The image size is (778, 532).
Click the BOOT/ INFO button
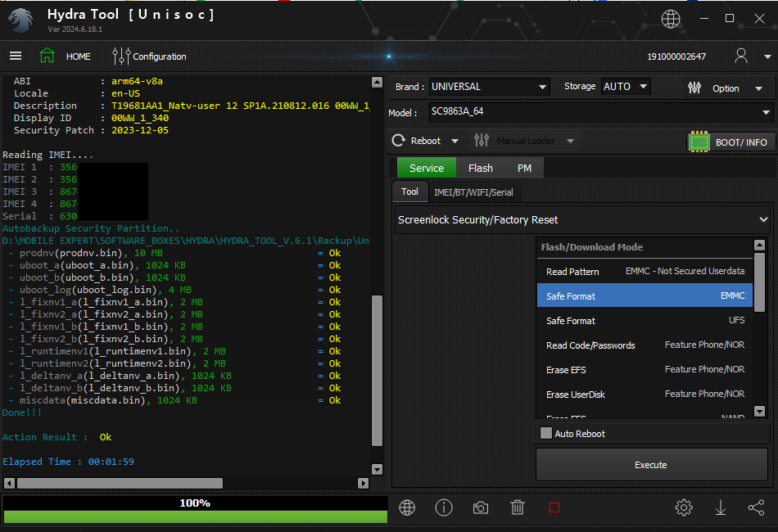pyautogui.click(x=730, y=142)
